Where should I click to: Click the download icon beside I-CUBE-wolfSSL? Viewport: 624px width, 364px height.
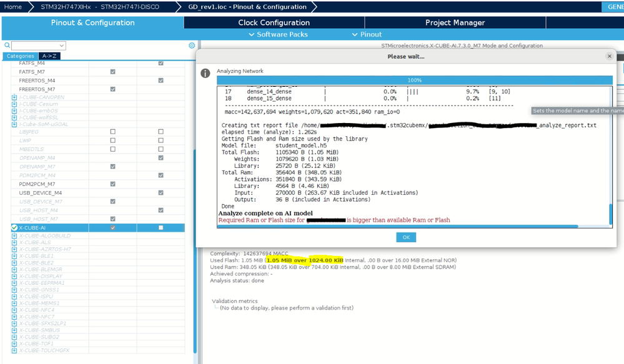pos(14,117)
